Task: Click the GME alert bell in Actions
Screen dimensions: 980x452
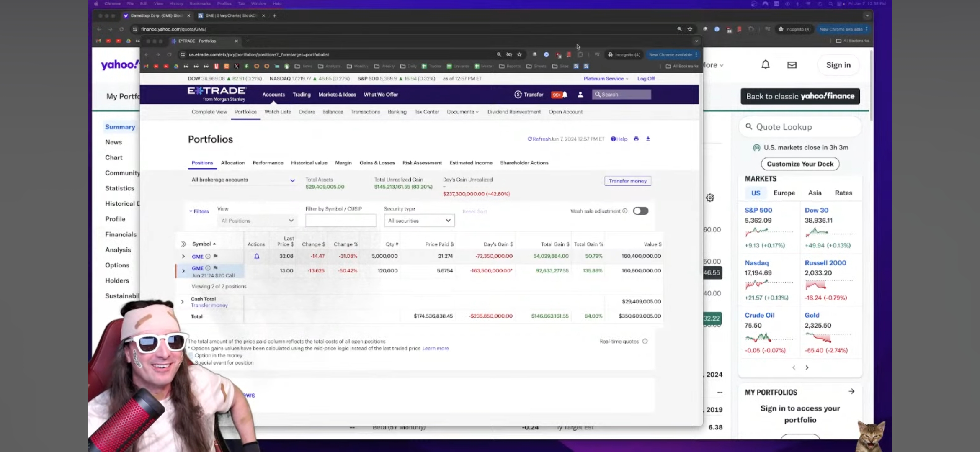Action: pyautogui.click(x=257, y=257)
